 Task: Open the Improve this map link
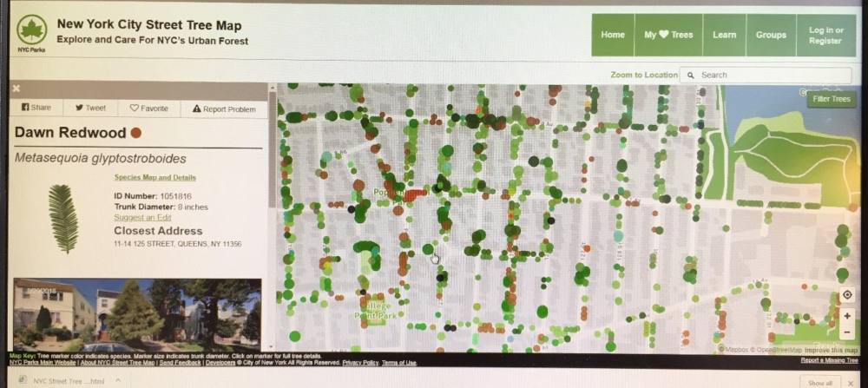click(x=832, y=350)
